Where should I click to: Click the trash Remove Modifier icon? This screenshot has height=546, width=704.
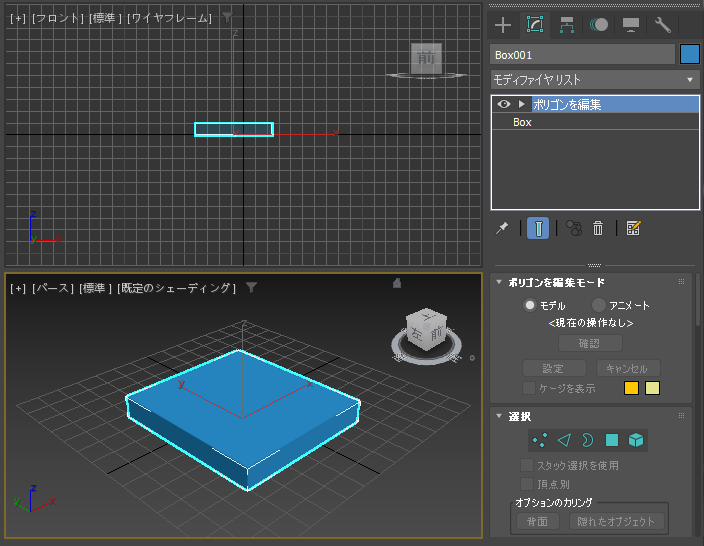point(598,228)
